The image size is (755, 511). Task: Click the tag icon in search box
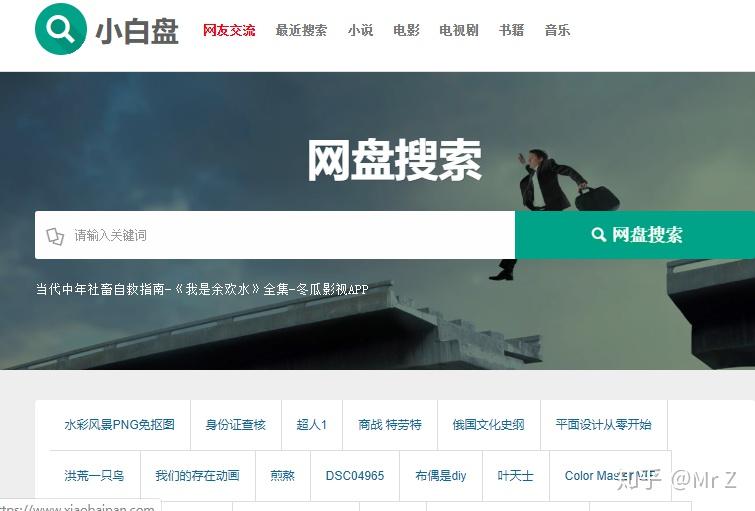[55, 236]
